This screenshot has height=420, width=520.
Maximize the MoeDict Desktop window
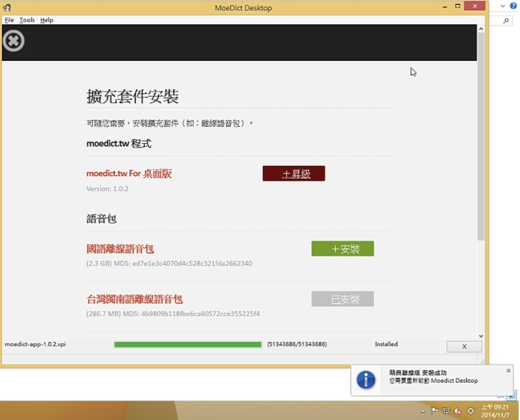(x=458, y=6)
